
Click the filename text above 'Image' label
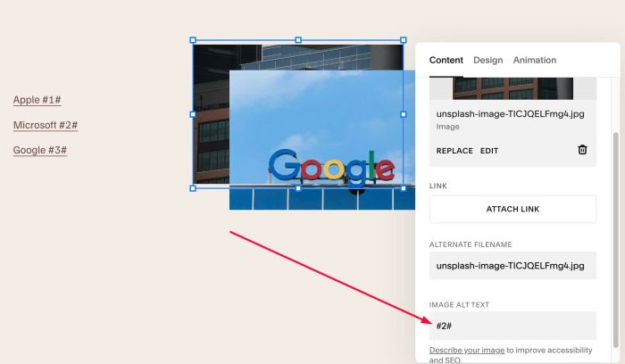[510, 114]
